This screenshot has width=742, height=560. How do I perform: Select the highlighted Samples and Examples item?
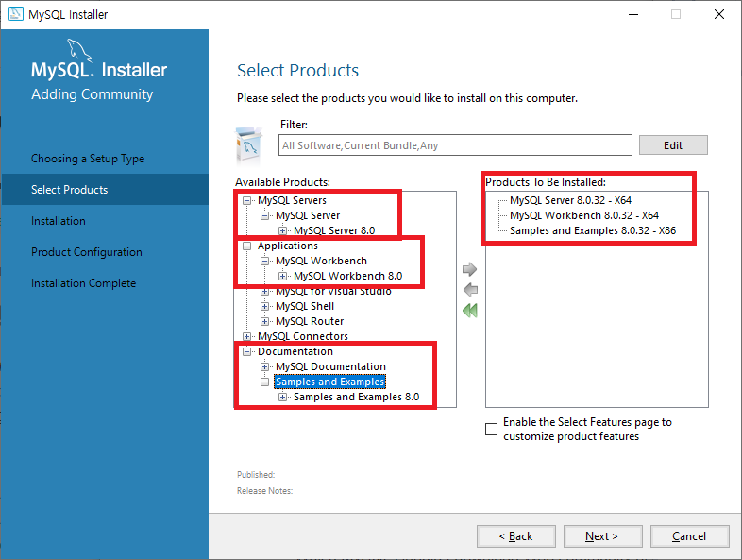329,382
